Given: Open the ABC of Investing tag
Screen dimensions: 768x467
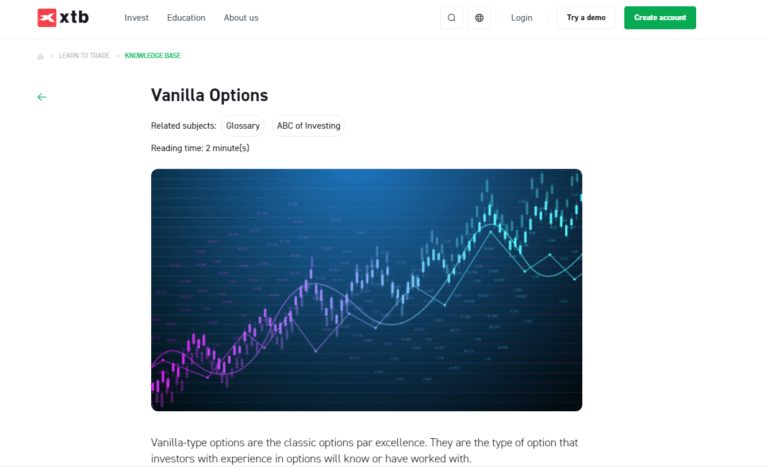Looking at the screenshot, I should click(308, 126).
